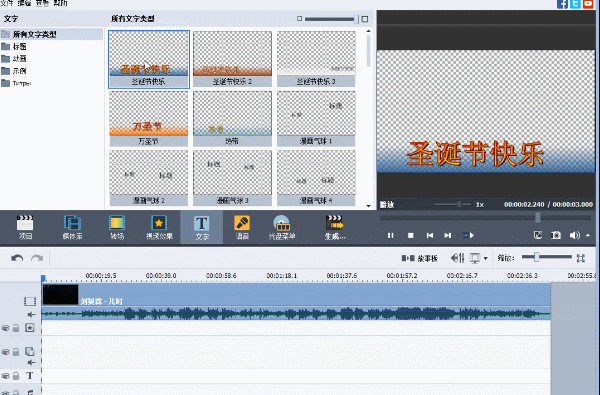Select the 圣诞节快乐 2 text preset
The height and width of the screenshot is (395, 600).
[x=232, y=59]
